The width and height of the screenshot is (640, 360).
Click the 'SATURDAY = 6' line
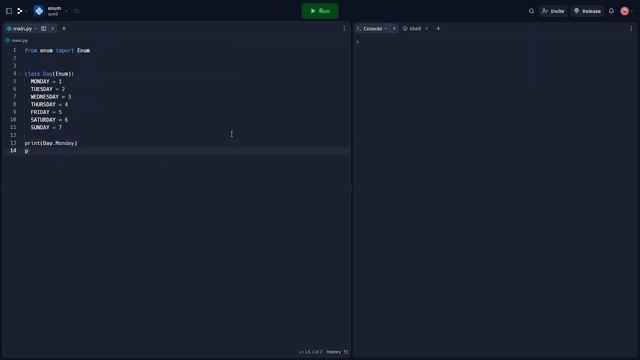pyautogui.click(x=49, y=120)
